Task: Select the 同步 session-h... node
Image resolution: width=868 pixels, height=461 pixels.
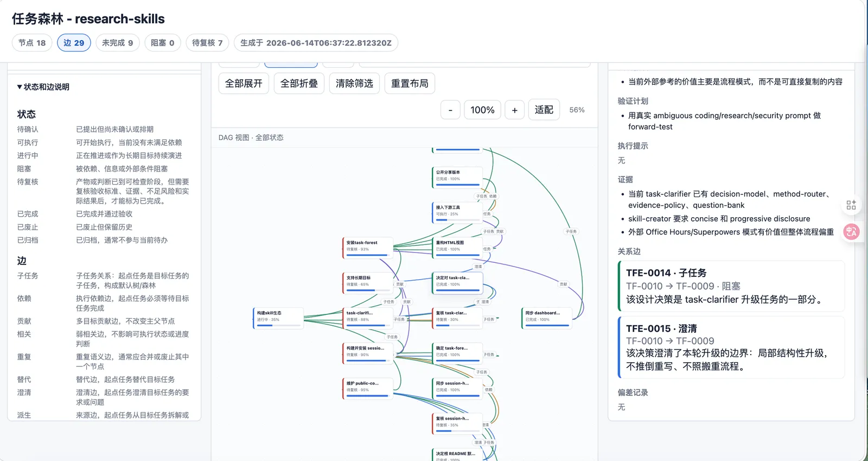Action: click(457, 388)
